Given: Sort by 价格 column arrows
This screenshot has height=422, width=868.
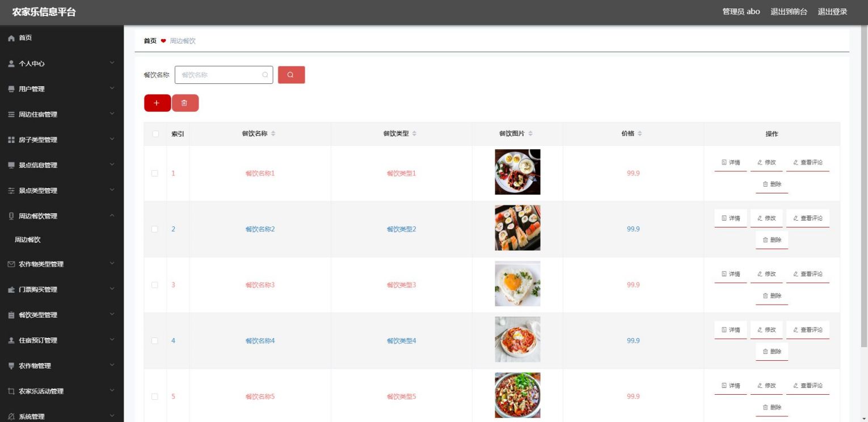Looking at the screenshot, I should pos(640,134).
